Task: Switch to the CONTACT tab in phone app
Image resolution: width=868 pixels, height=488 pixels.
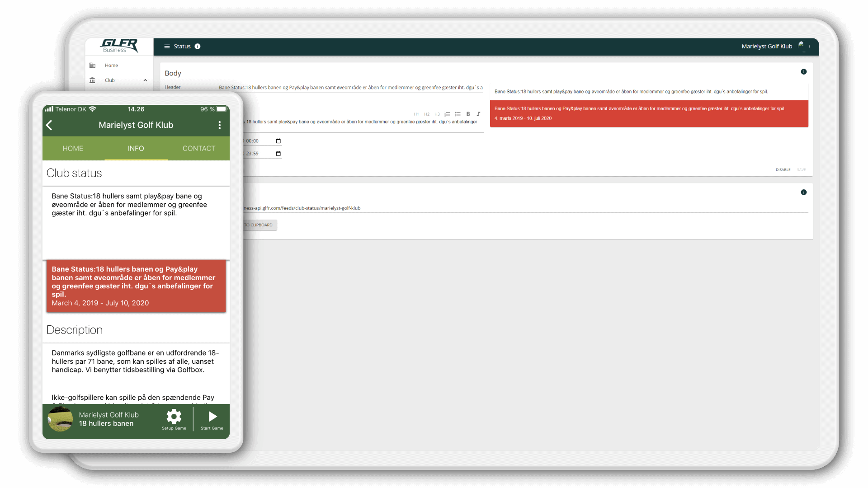Action: tap(199, 148)
